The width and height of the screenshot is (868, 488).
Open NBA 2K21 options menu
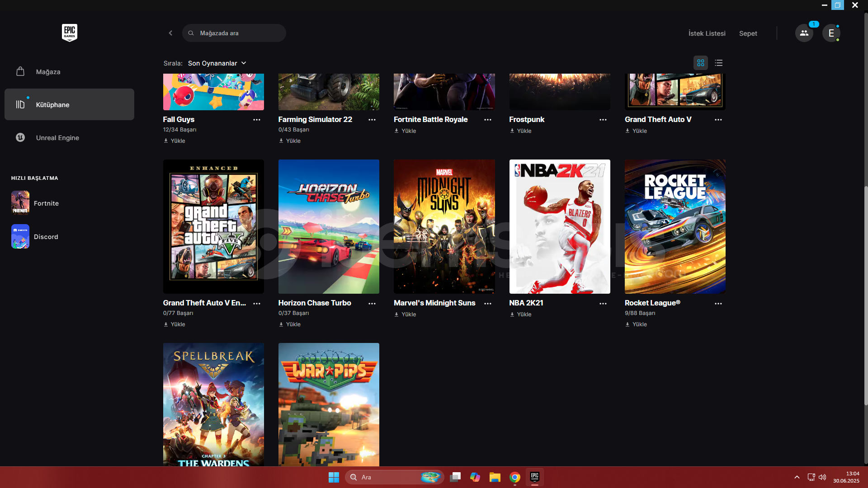coord(603,304)
